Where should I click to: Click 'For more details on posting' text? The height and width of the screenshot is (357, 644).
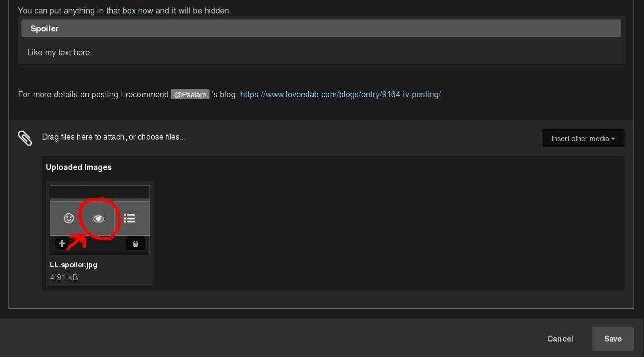click(93, 94)
